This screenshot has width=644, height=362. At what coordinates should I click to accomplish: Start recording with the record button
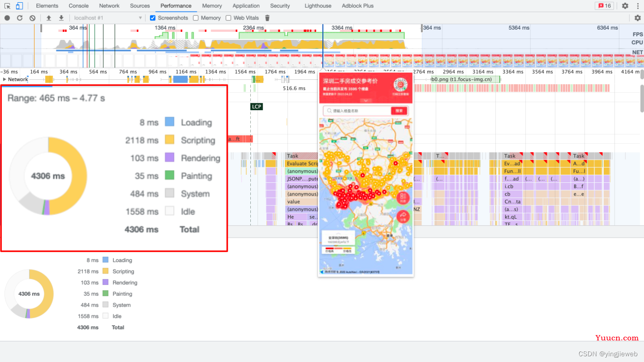tap(7, 18)
